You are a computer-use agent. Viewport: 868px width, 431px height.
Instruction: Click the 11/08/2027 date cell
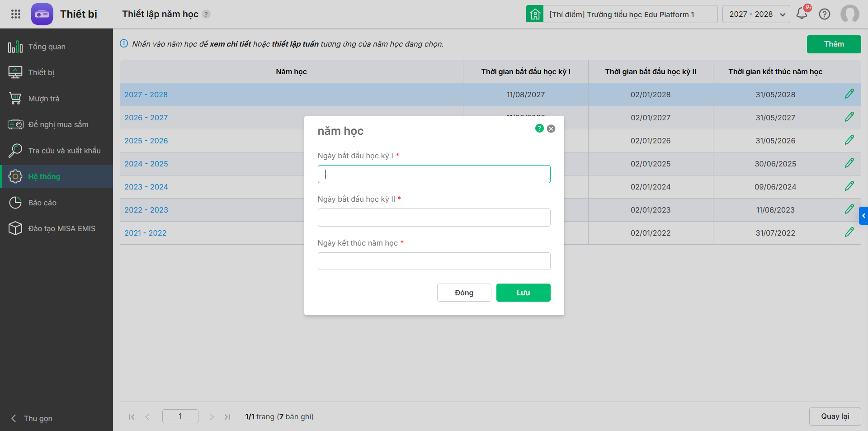point(526,95)
